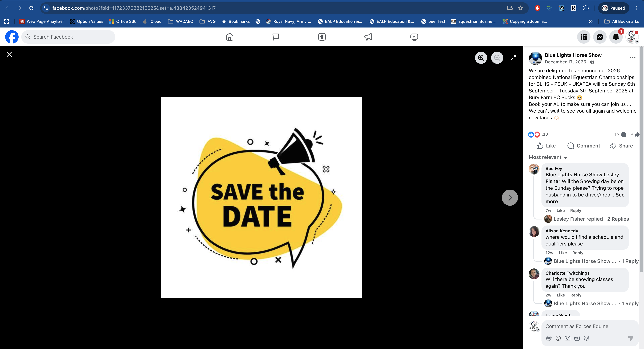The width and height of the screenshot is (644, 349).
Task: Open Facebook menu grid icon
Action: coord(583,37)
